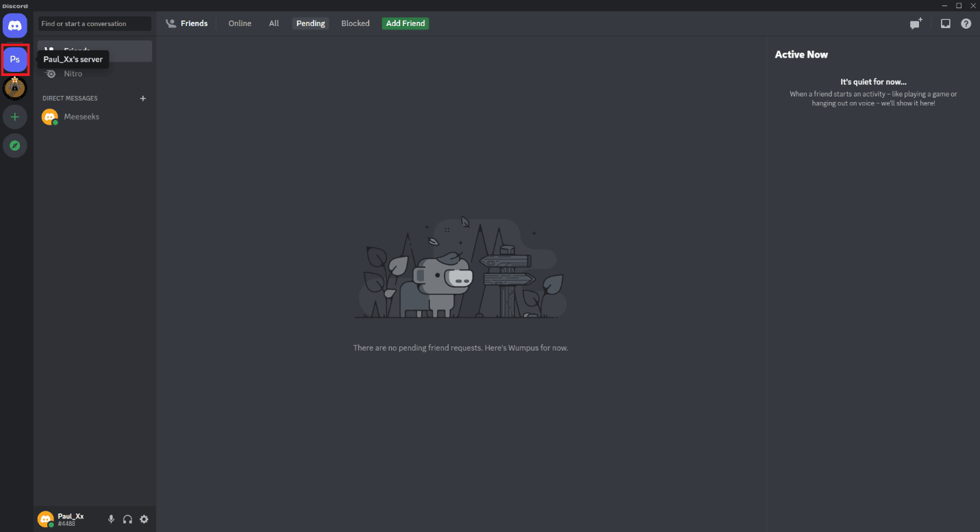980x532 pixels.
Task: Switch to the Blocked tab
Action: pos(355,23)
